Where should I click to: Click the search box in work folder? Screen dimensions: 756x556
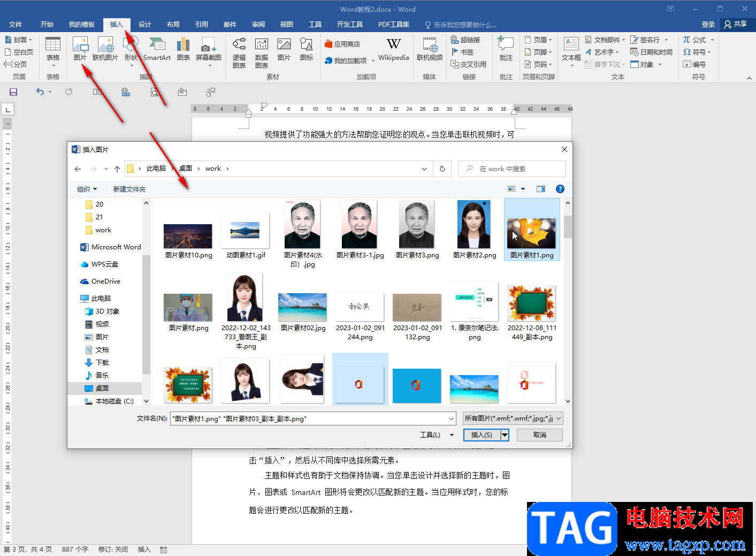(511, 169)
